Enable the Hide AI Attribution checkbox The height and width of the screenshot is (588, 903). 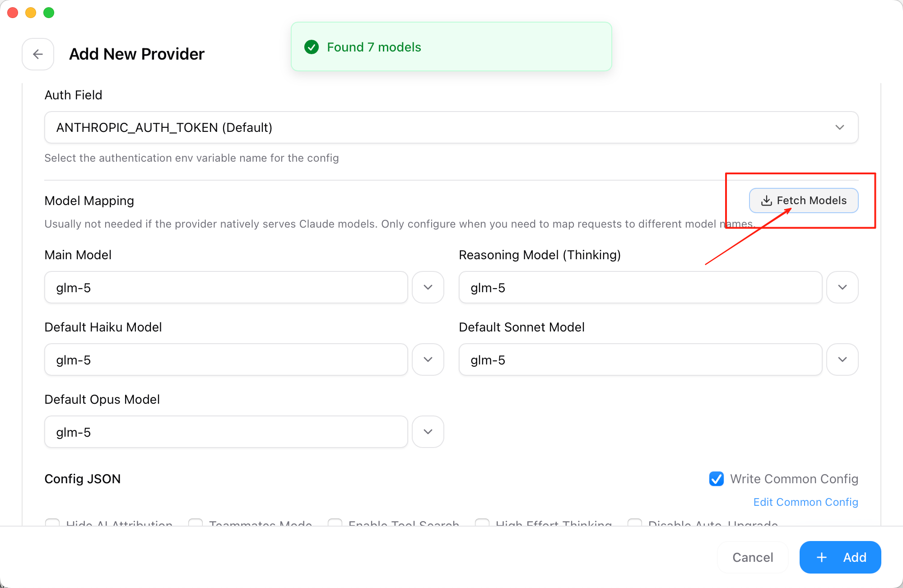point(52,523)
